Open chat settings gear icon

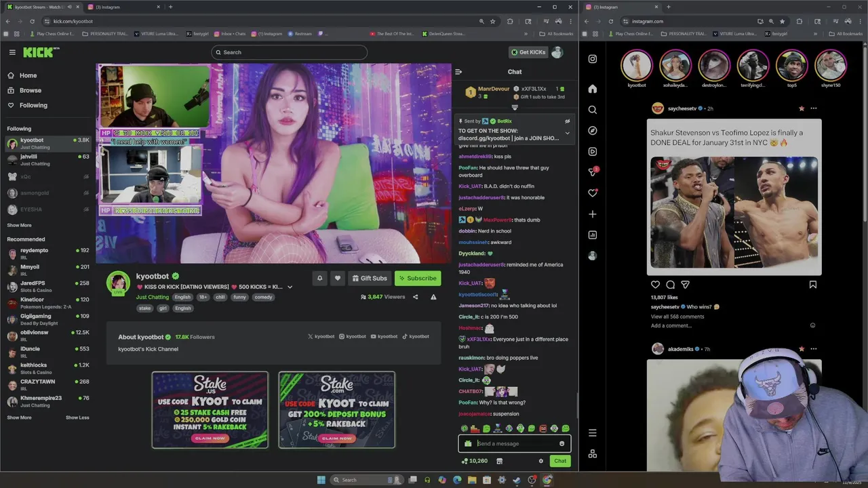point(540,461)
